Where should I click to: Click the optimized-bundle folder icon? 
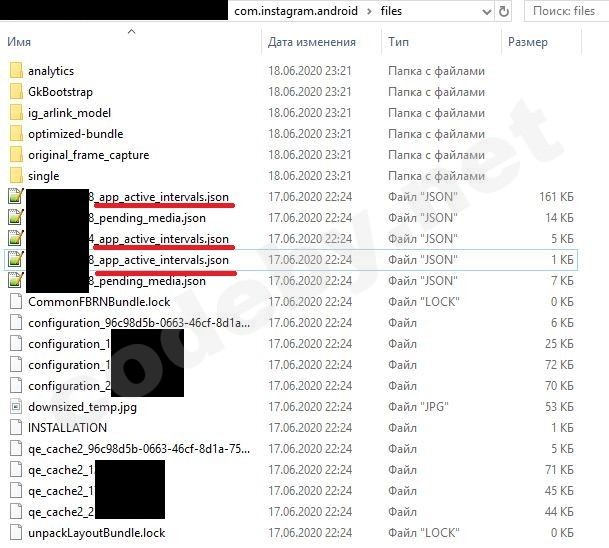pyautogui.click(x=16, y=134)
